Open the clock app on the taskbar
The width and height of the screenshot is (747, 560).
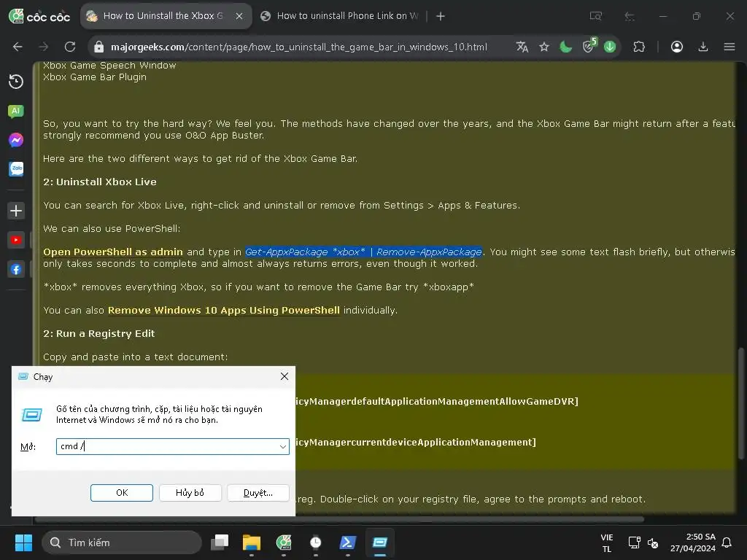[315, 542]
